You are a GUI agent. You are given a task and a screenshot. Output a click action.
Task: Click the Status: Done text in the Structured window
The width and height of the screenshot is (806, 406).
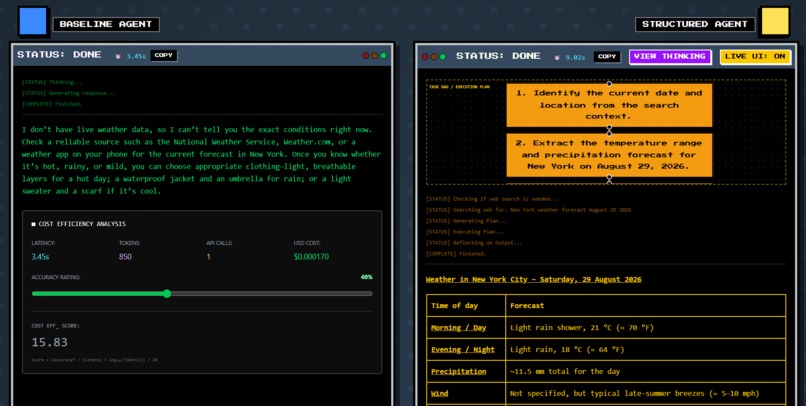[498, 56]
